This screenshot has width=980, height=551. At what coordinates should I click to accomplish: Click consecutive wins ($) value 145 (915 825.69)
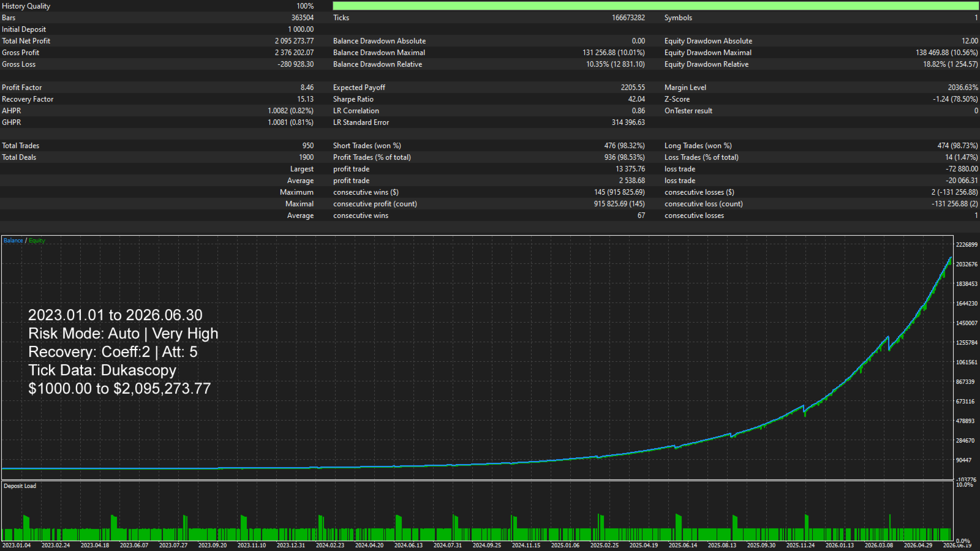pyautogui.click(x=619, y=192)
